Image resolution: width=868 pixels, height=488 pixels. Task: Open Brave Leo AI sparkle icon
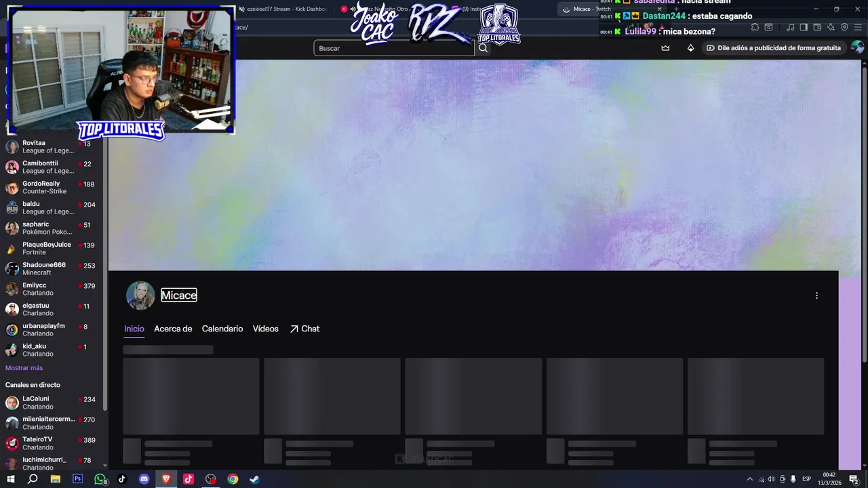click(x=831, y=27)
